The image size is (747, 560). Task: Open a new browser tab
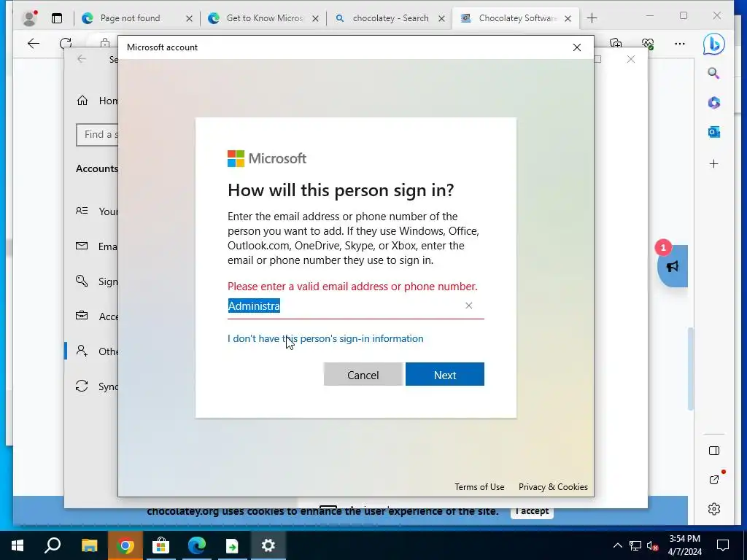(x=592, y=18)
